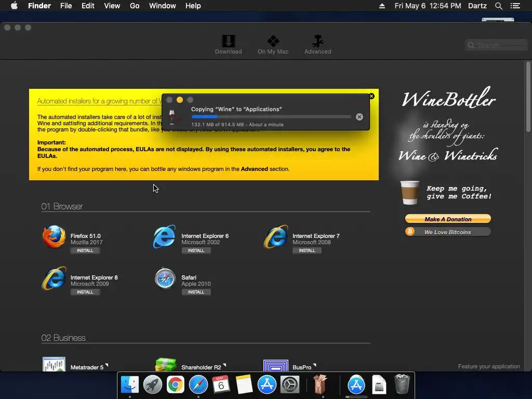This screenshot has width=532, height=399.
Task: Open the File menu
Action: coord(66,6)
